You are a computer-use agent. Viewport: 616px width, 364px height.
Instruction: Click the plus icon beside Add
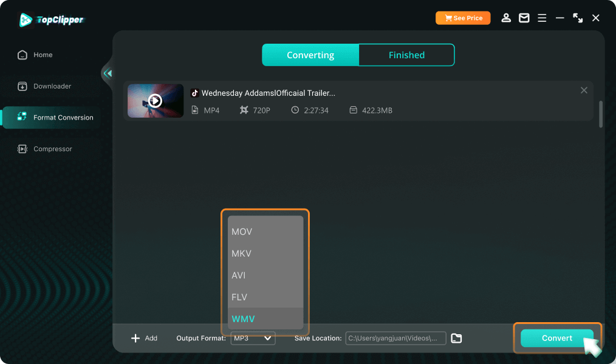point(135,338)
